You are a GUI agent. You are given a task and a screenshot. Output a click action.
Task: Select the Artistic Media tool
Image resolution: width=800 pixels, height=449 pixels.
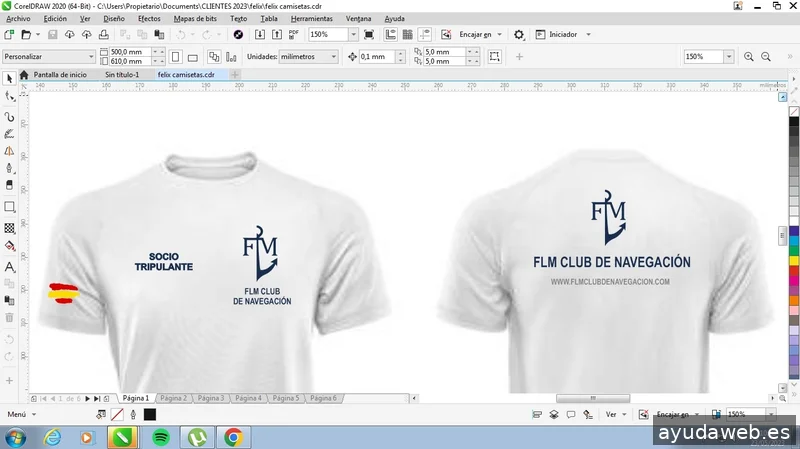coord(9,134)
